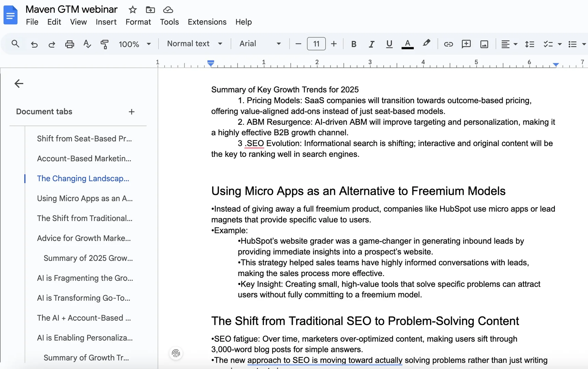Open the Normal text styles dropdown
The width and height of the screenshot is (588, 369).
[x=195, y=44]
